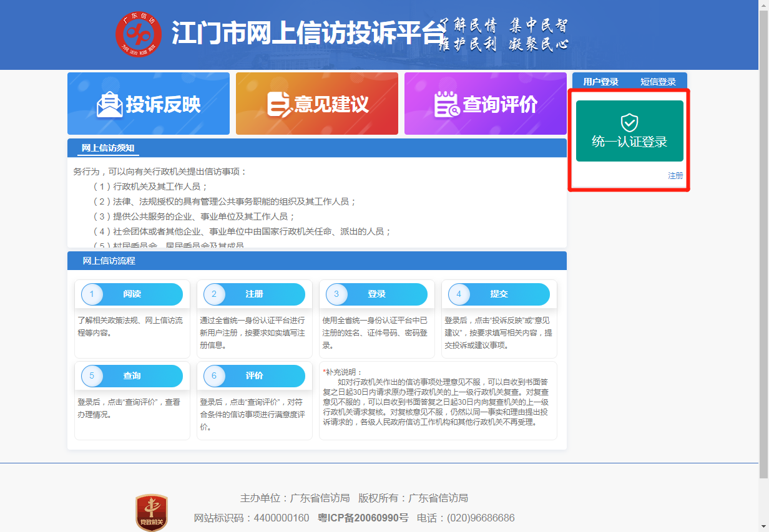Image resolution: width=769 pixels, height=532 pixels.
Task: Click step 6 number circle
Action: tap(215, 376)
